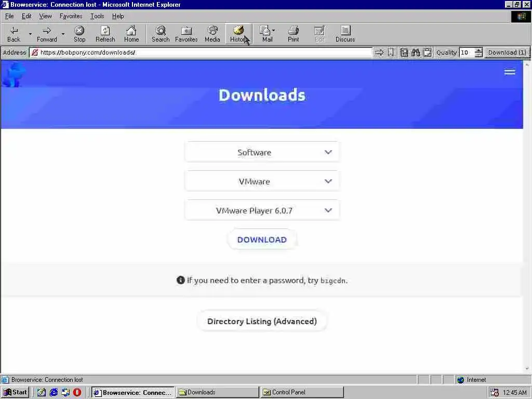Adjust the Quality spinner arrows

coord(478,52)
